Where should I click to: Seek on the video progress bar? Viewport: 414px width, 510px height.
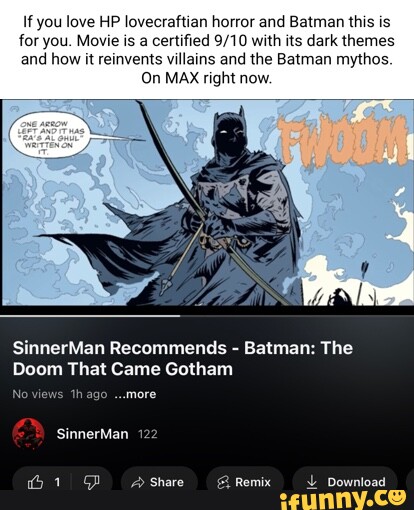(x=207, y=315)
